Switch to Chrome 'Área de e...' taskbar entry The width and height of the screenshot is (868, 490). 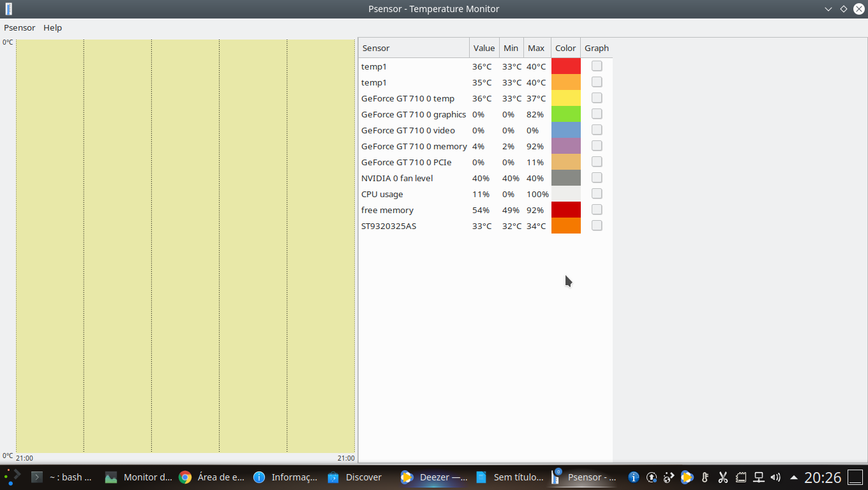213,477
